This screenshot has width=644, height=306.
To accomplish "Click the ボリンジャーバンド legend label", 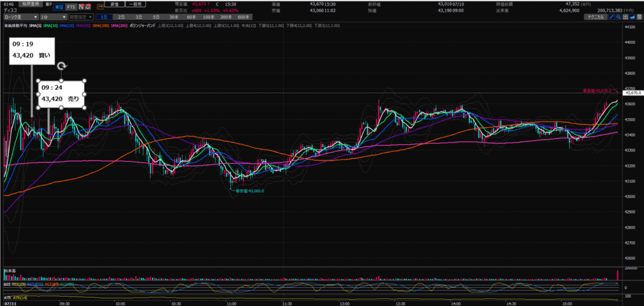I will (142, 26).
